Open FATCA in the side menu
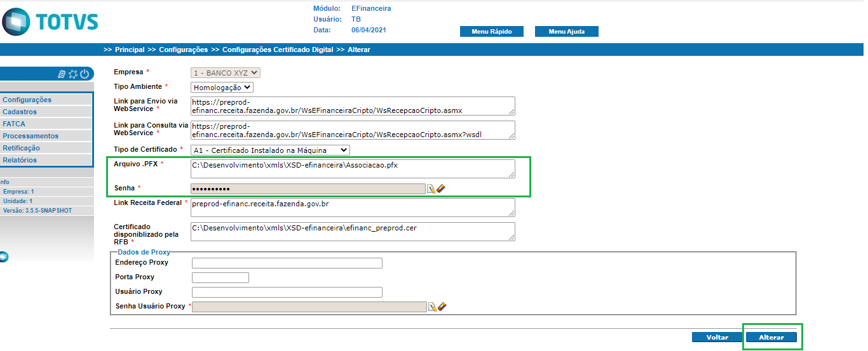Screen dimensions: 868x351 click(46, 124)
